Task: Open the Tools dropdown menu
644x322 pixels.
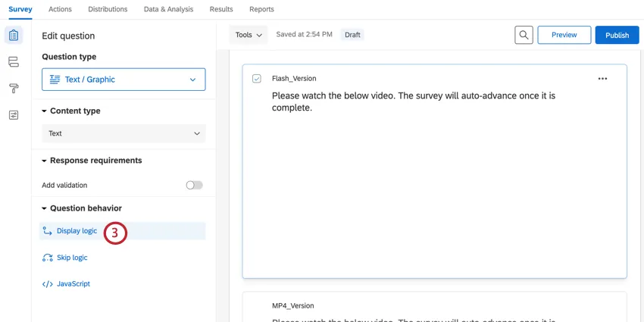Action: [x=249, y=35]
